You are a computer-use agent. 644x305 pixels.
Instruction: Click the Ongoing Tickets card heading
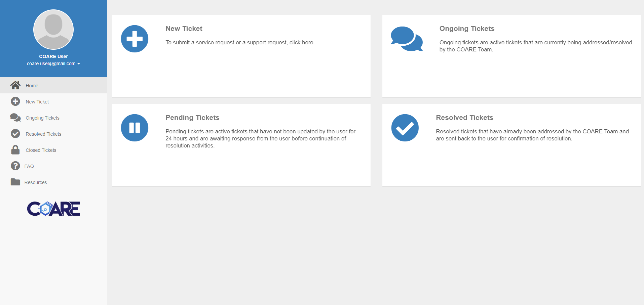[x=467, y=29]
